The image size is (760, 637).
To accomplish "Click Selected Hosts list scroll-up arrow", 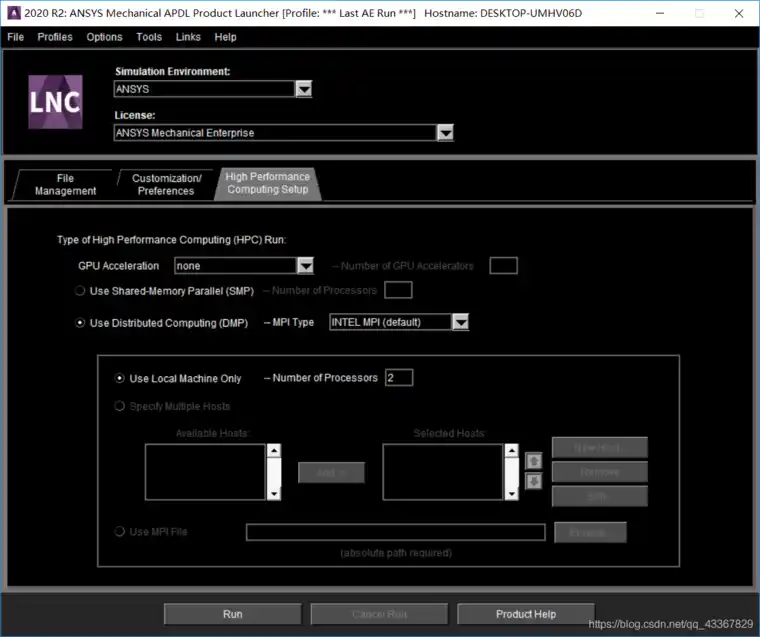I will (x=512, y=450).
